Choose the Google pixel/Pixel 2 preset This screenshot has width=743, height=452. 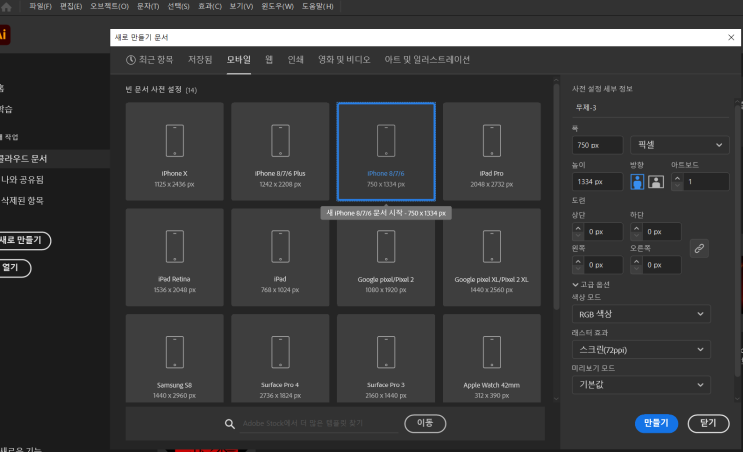[386, 257]
